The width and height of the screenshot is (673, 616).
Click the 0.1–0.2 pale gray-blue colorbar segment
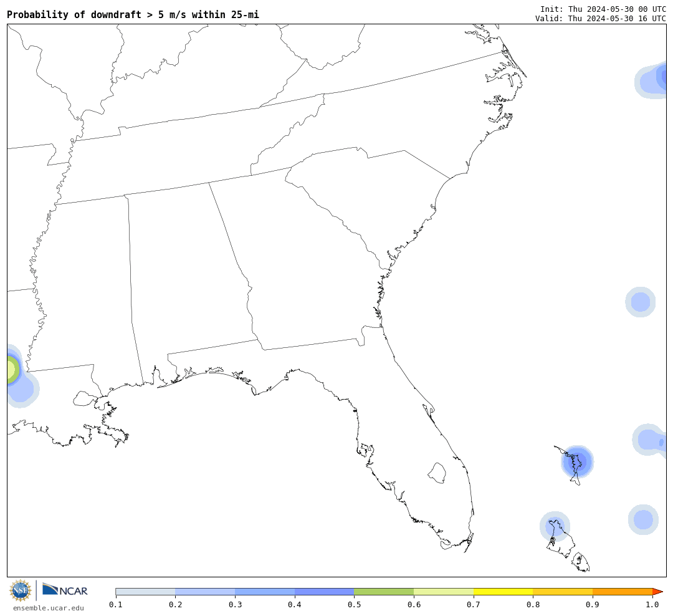145,592
